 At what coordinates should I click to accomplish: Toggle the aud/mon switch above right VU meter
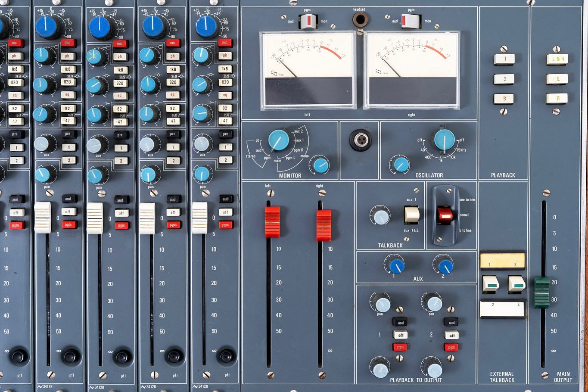coord(411,21)
